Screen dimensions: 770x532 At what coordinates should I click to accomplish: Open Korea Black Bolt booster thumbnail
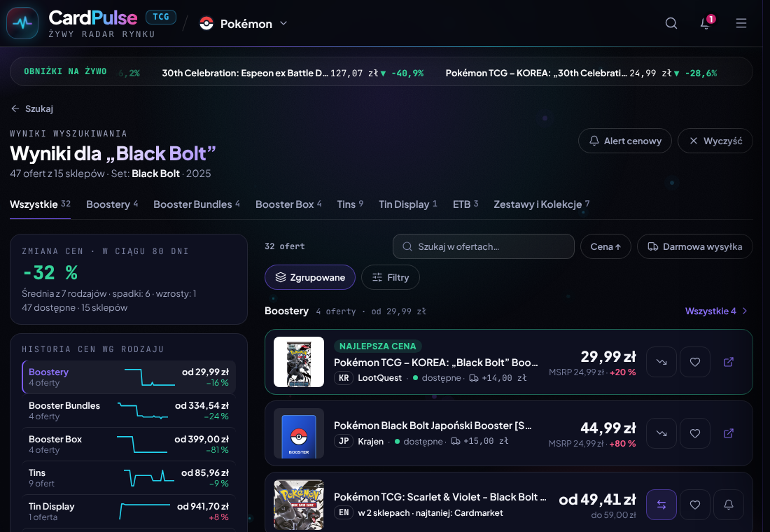299,362
